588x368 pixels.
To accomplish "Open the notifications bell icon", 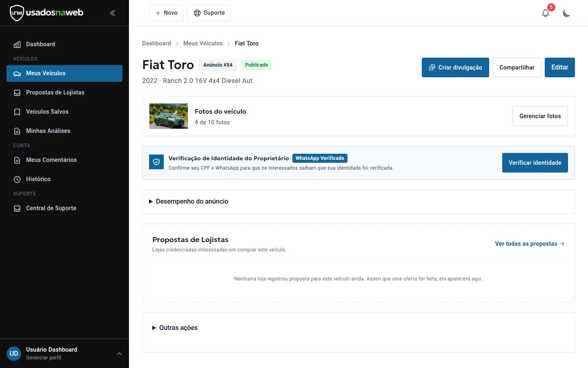I will [x=546, y=13].
